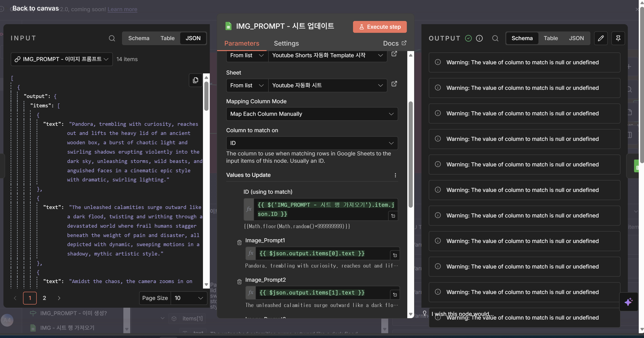Open the Mapping Column Mode dropdown
The height and width of the screenshot is (338, 644).
(312, 114)
